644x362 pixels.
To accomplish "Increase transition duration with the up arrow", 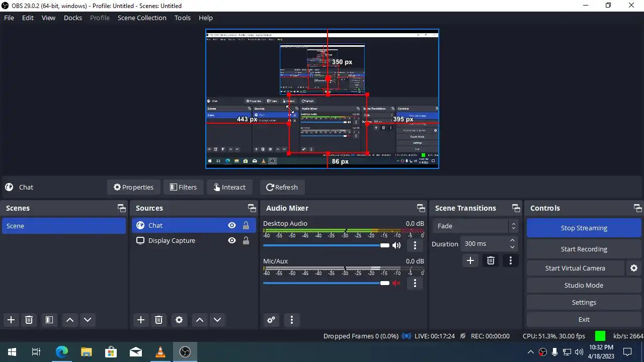I will (512, 240).
